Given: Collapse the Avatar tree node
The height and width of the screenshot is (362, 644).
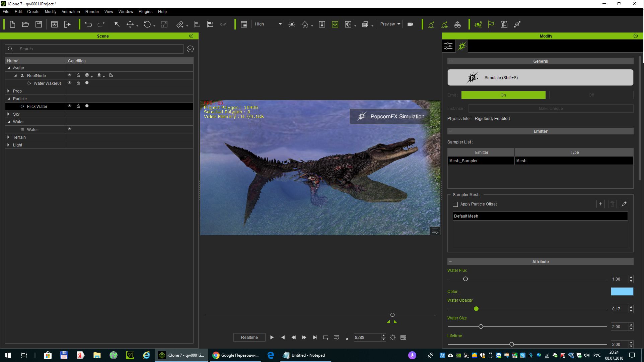Looking at the screenshot, I should click(9, 68).
